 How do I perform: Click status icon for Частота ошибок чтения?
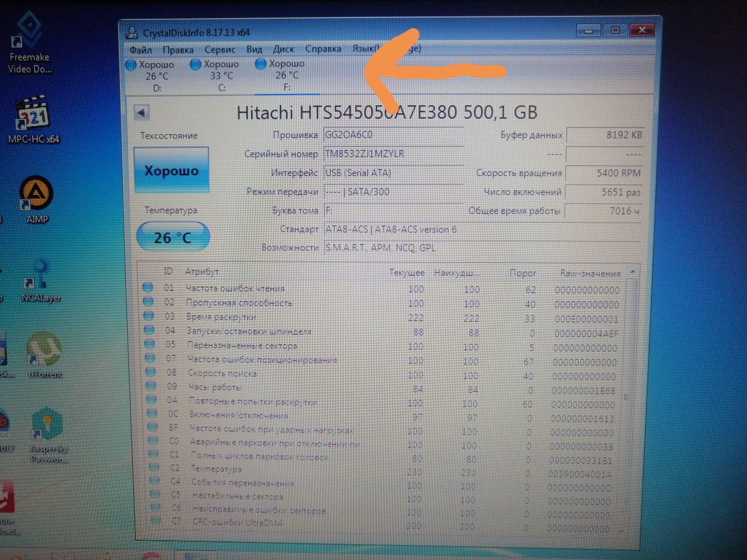[148, 288]
